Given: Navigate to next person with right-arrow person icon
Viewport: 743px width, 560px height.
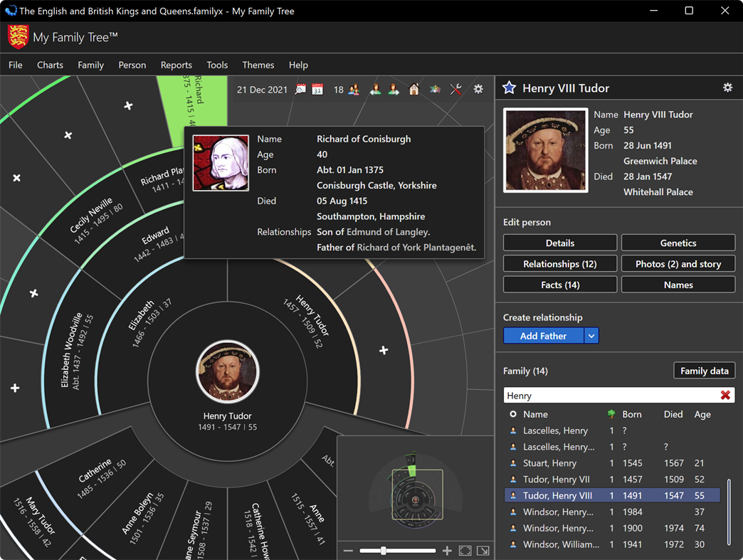Looking at the screenshot, I should (x=393, y=90).
